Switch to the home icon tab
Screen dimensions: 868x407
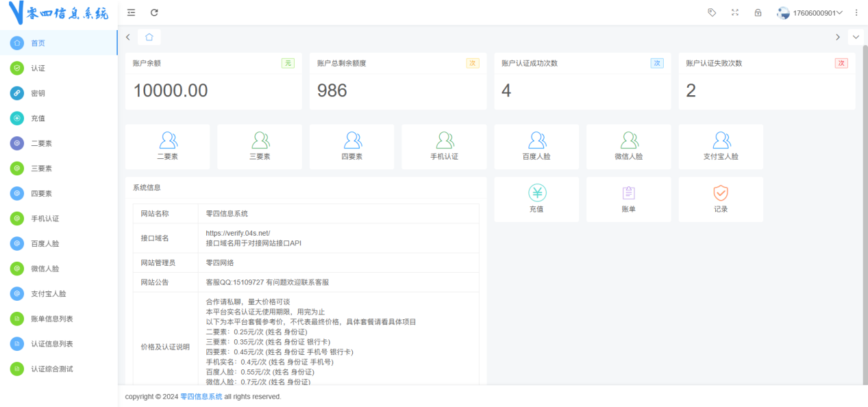149,37
